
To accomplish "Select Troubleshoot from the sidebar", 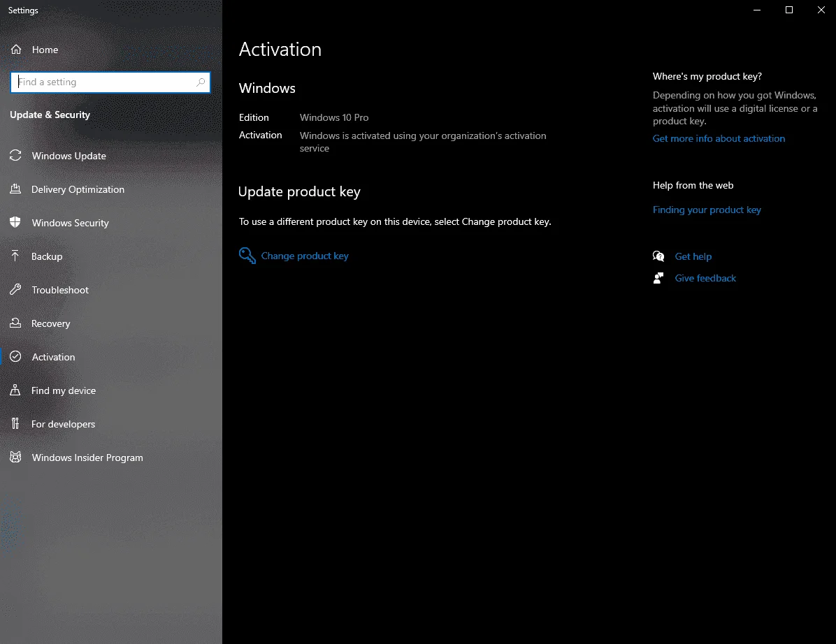I will tap(111, 290).
